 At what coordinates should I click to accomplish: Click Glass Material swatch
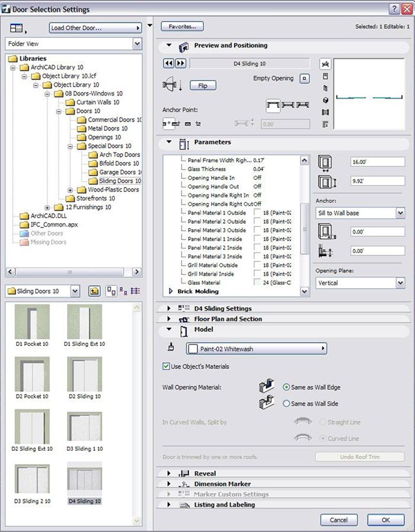tap(257, 283)
